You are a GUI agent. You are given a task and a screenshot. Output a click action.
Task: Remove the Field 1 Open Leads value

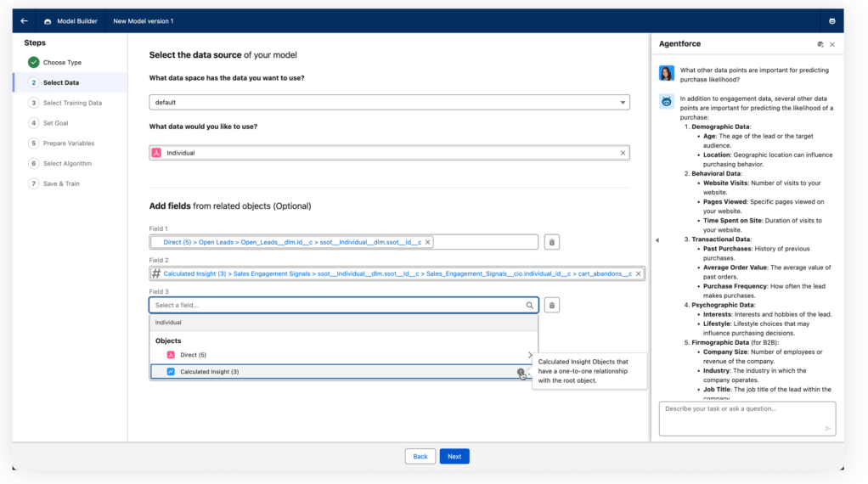click(x=428, y=242)
